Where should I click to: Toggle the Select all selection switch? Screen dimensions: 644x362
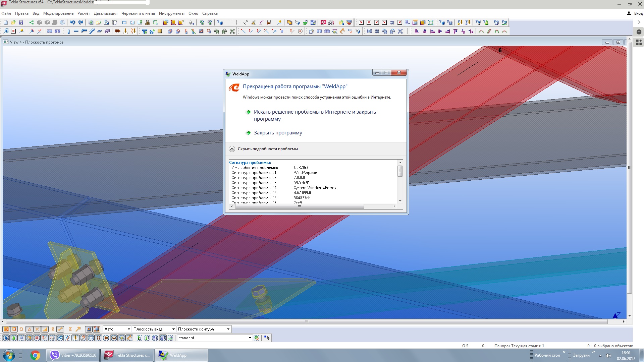click(6, 338)
